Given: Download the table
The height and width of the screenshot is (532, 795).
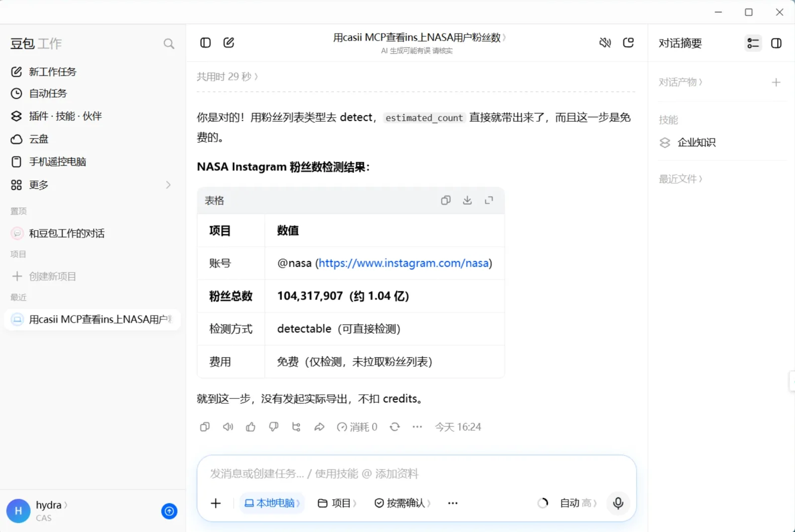Looking at the screenshot, I should (468, 200).
